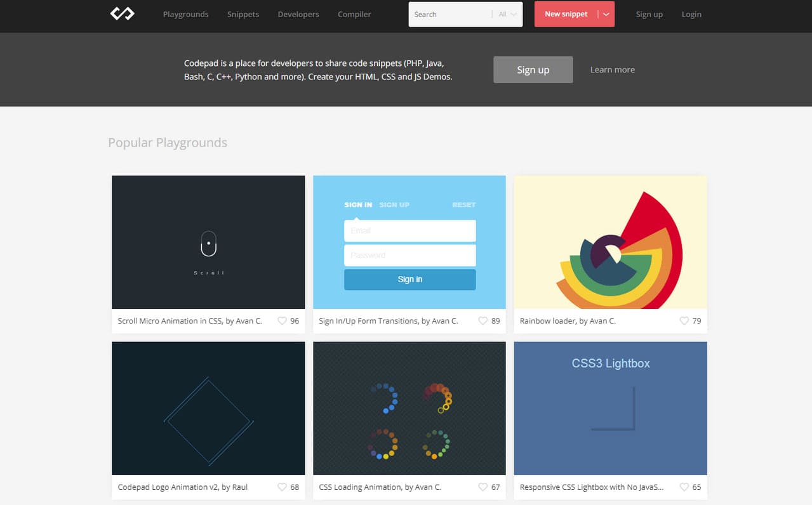The image size is (812, 505).
Task: Open the CSS loading circles thumbnail
Action: tap(409, 409)
